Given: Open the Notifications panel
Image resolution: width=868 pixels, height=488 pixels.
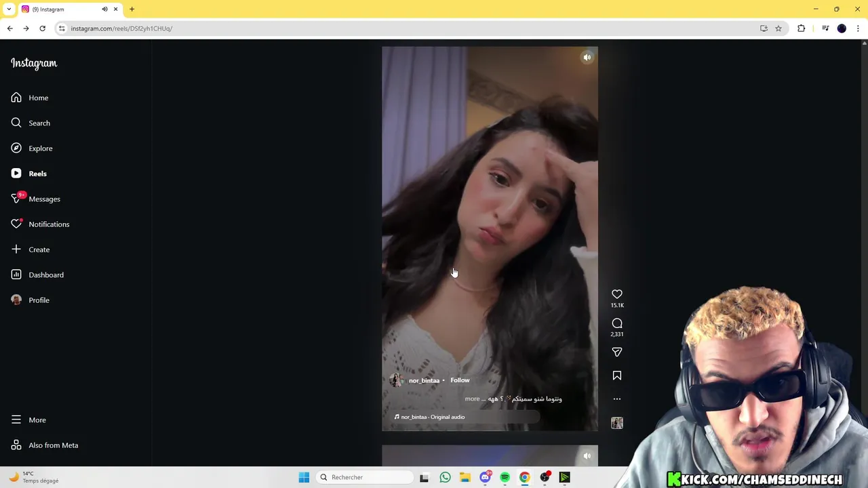Looking at the screenshot, I should (x=40, y=224).
